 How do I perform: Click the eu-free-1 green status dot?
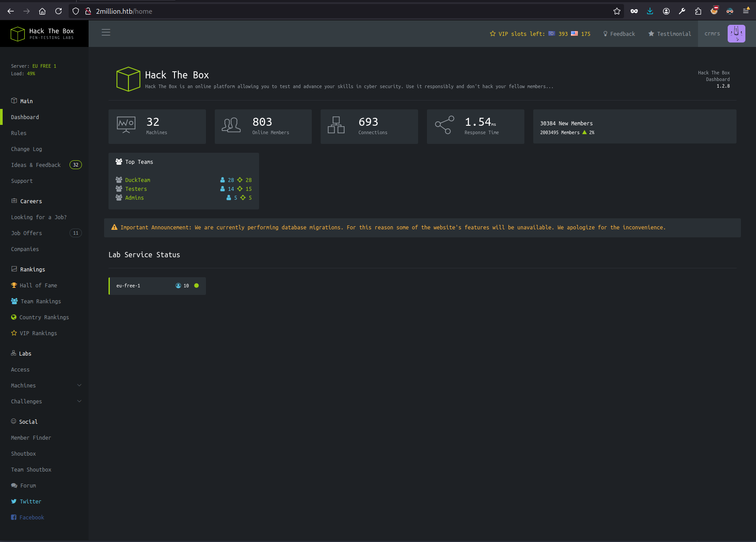(x=197, y=286)
